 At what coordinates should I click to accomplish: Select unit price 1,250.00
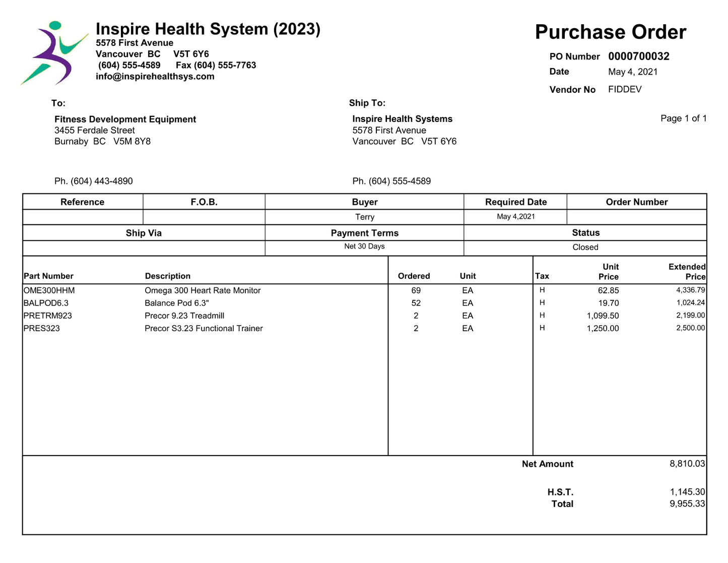pyautogui.click(x=603, y=329)
